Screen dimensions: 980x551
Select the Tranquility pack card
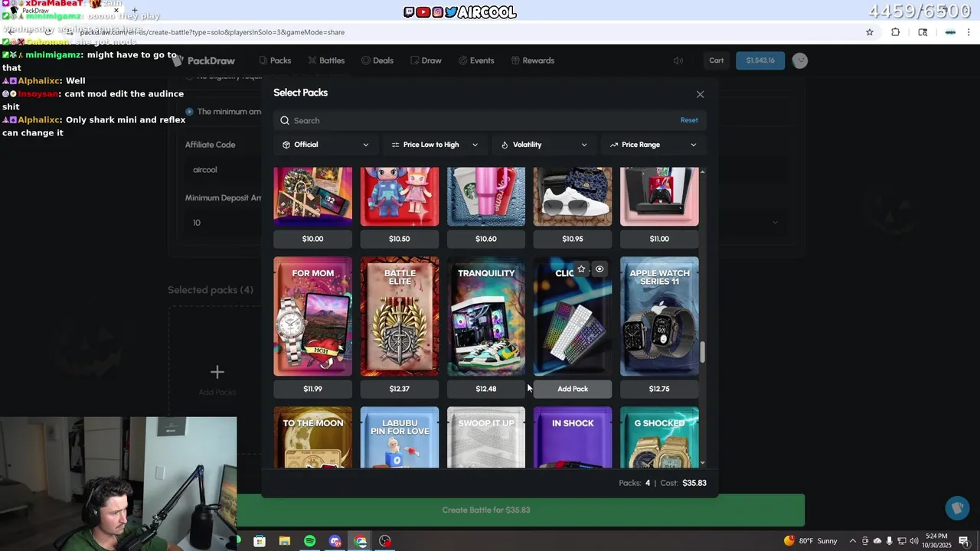(x=486, y=316)
